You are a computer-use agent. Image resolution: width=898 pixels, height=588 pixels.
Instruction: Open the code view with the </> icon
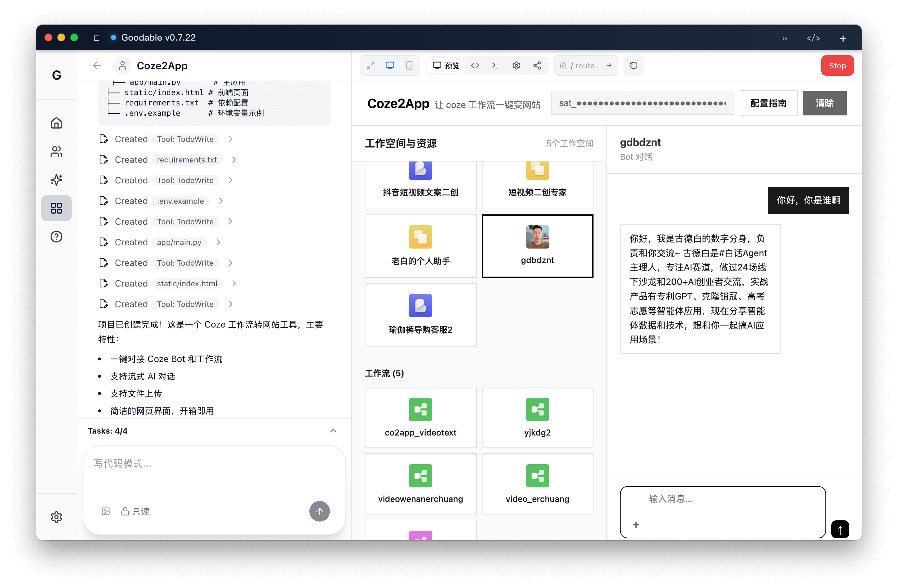(x=475, y=65)
